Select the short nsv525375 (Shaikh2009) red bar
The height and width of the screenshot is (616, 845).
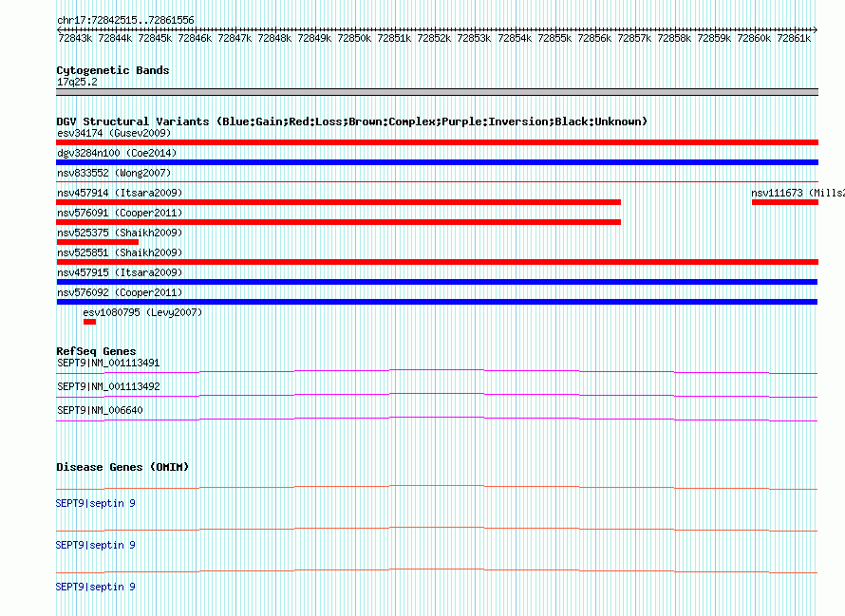(x=98, y=242)
